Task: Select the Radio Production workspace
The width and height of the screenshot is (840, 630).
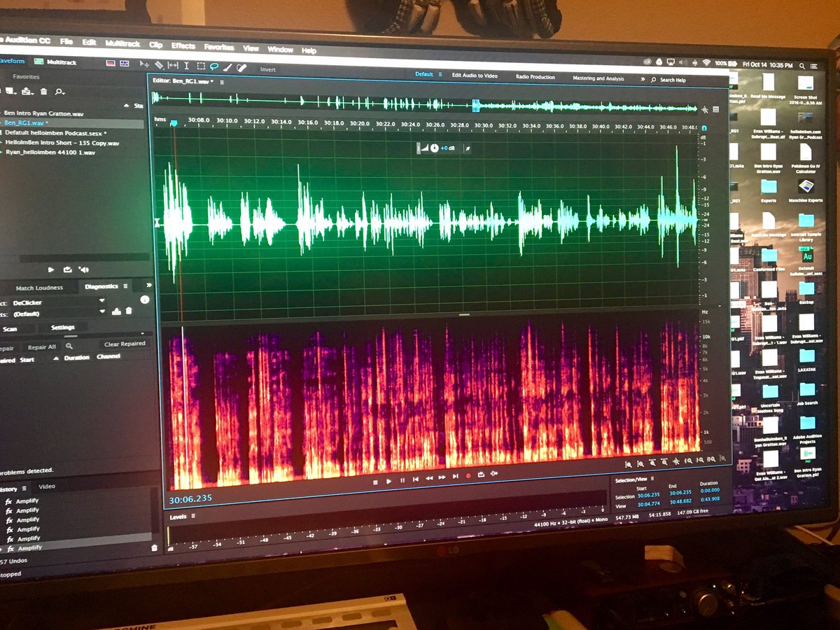Action: (x=535, y=77)
